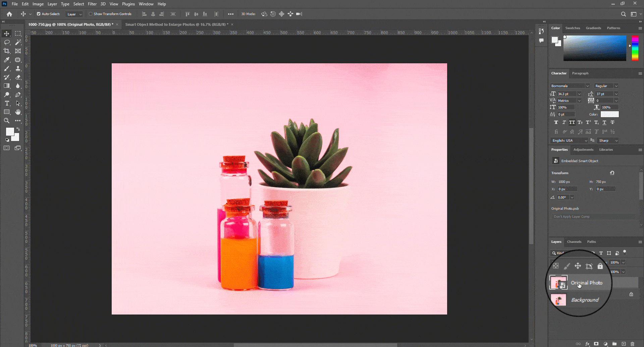This screenshot has width=644, height=347.
Task: Open the Photoshop Home screen
Action: coord(9,14)
